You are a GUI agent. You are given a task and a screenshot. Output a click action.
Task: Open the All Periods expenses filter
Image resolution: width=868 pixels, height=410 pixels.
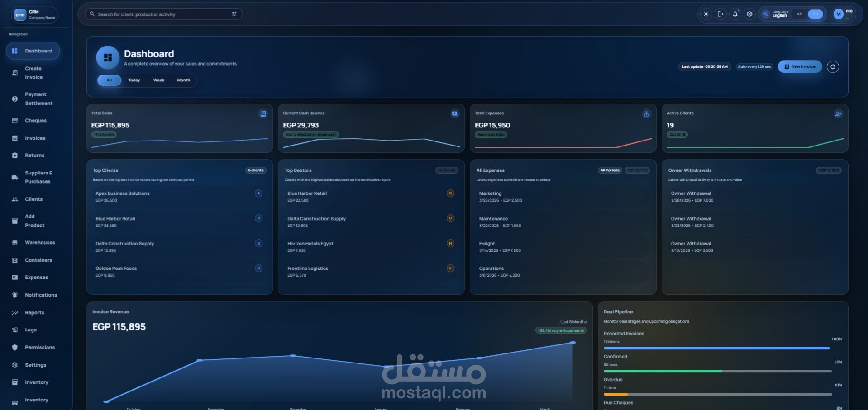610,170
